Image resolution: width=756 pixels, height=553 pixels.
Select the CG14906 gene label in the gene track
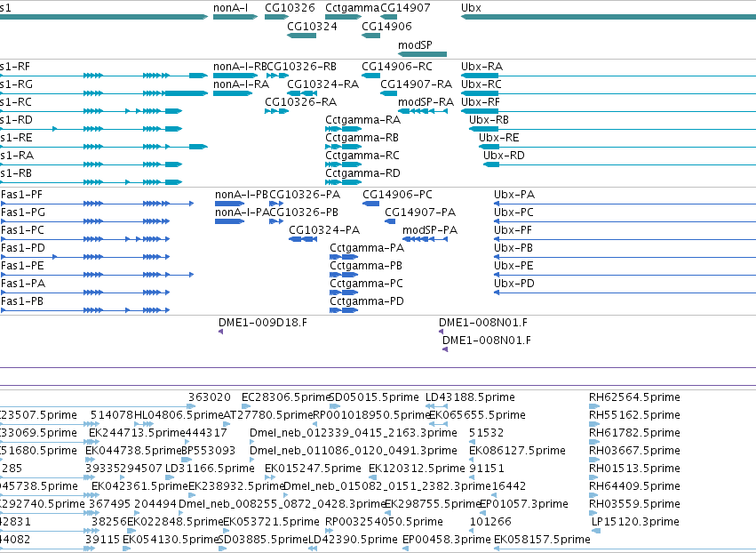point(386,26)
